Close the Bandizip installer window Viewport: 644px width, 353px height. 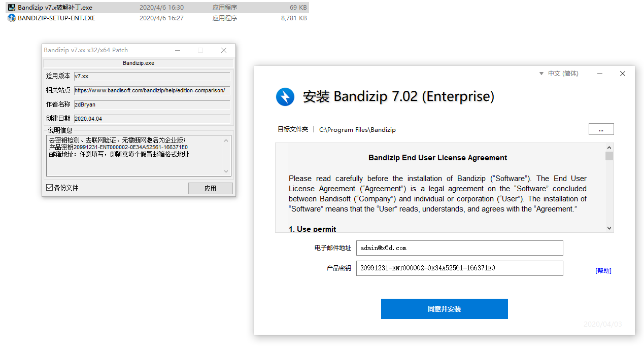pyautogui.click(x=623, y=74)
